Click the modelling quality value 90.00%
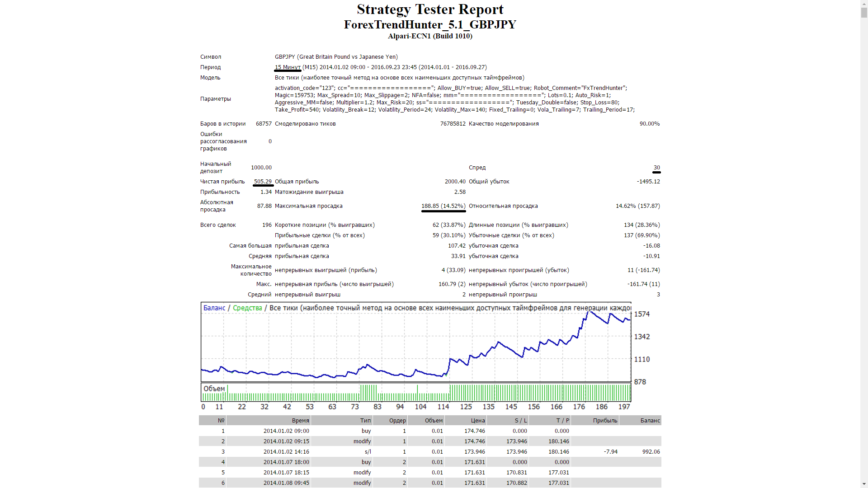Viewport: 868px width, 488px height. coord(650,124)
